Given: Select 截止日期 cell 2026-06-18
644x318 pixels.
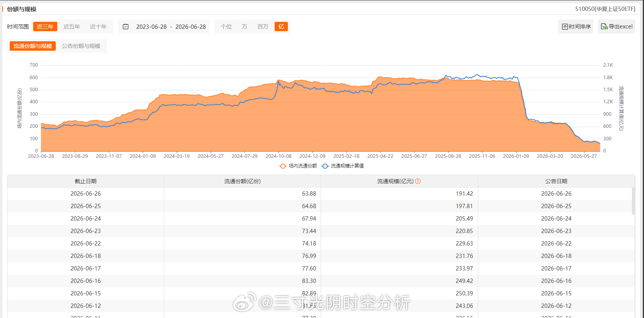Looking at the screenshot, I should click(x=86, y=256).
